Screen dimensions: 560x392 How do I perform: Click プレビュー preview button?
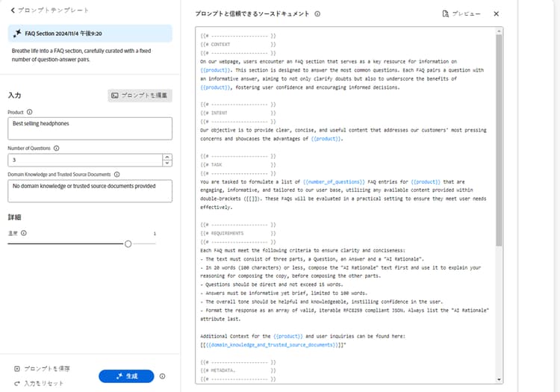coord(461,14)
